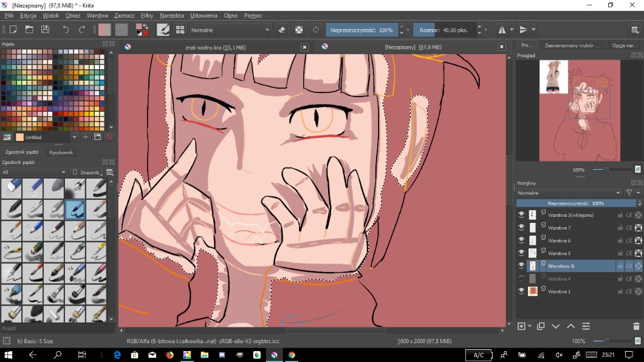Click the Undo arrow in the toolbar
The height and width of the screenshot is (362, 644).
[66, 29]
